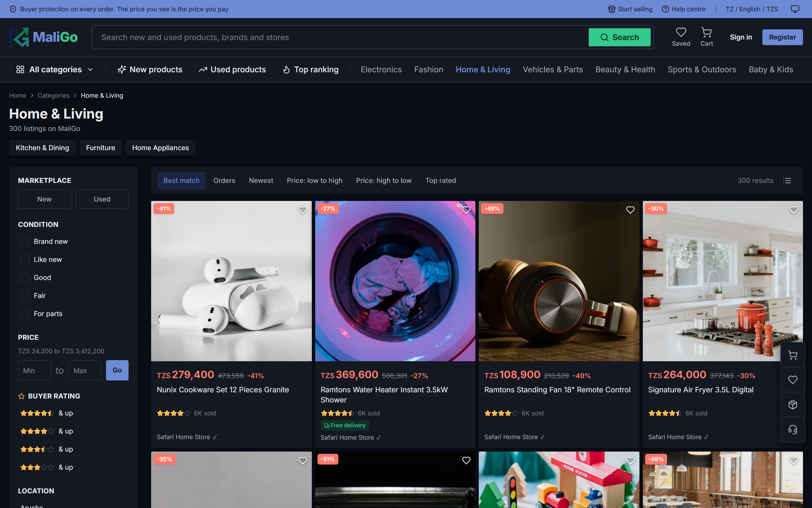Filter by 4.5 stars & up rating
812x508 pixels.
click(x=47, y=413)
